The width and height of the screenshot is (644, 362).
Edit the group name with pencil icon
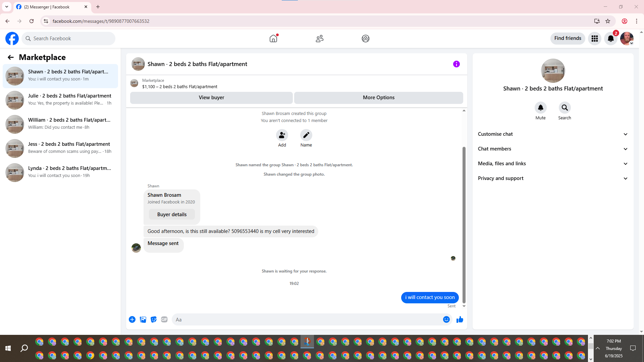click(x=306, y=135)
